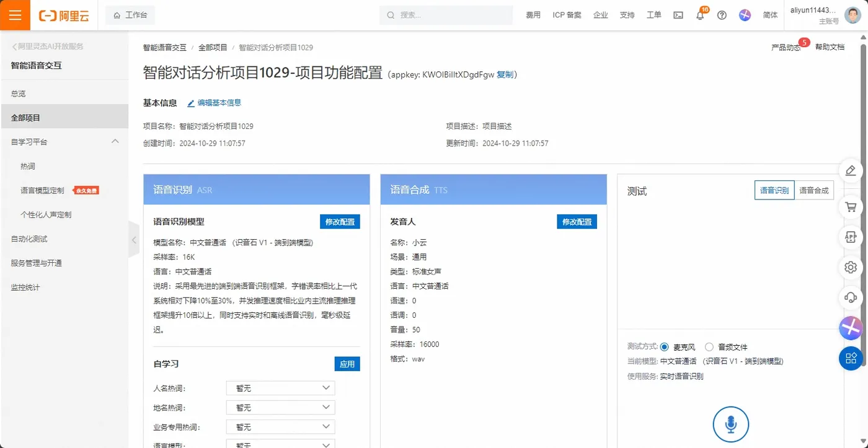Switch to the 语音合成 test tab

(x=814, y=190)
